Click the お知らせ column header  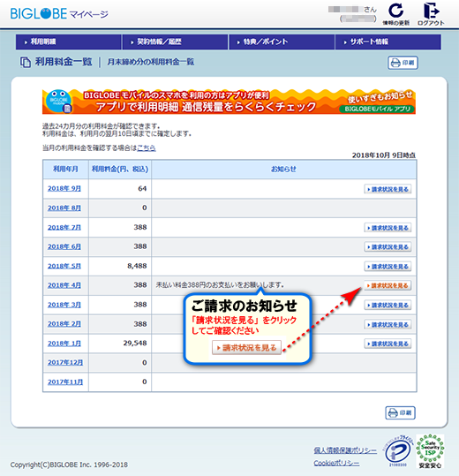283,169
